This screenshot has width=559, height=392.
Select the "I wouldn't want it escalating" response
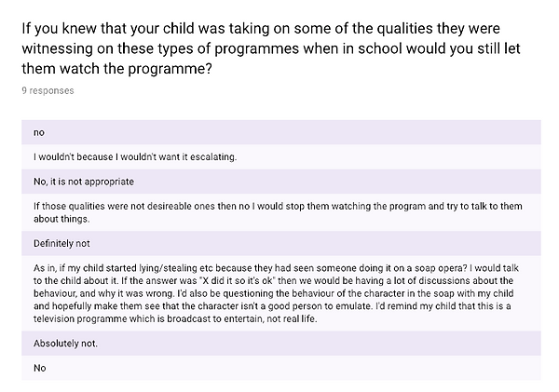click(x=281, y=157)
